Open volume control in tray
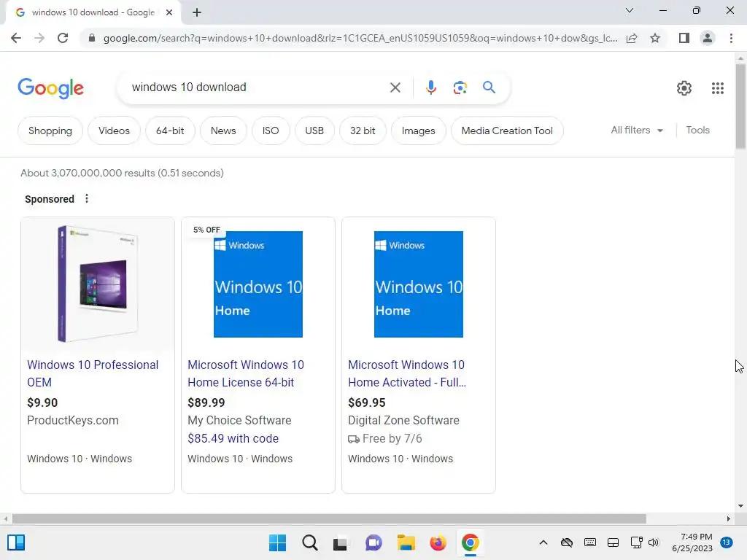Viewport: 747px width, 560px height. click(x=654, y=542)
